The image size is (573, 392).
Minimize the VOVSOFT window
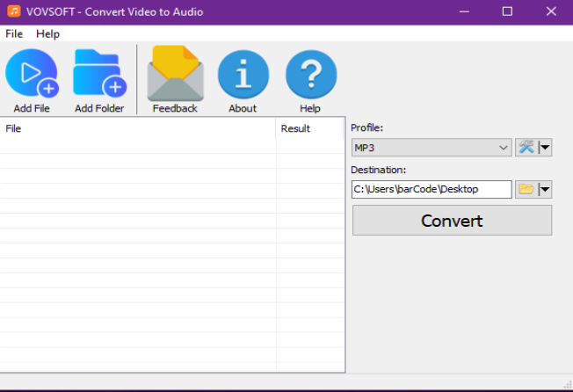click(464, 11)
